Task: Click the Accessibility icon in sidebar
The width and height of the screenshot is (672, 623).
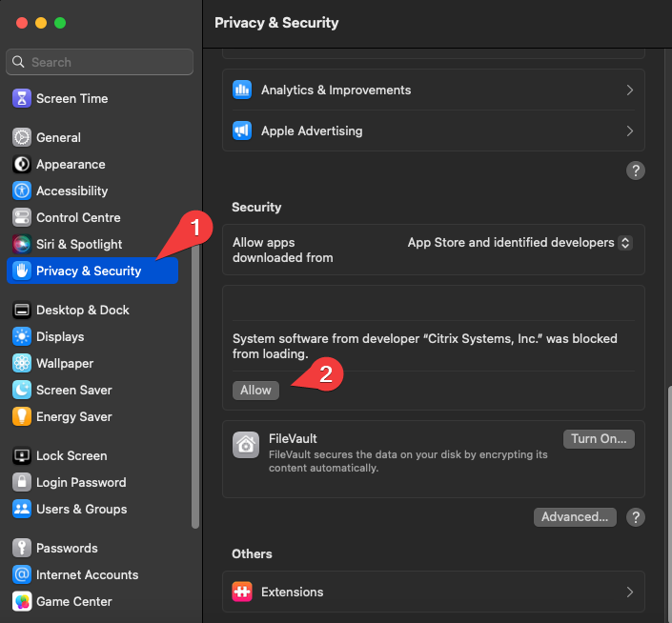Action: (x=21, y=191)
